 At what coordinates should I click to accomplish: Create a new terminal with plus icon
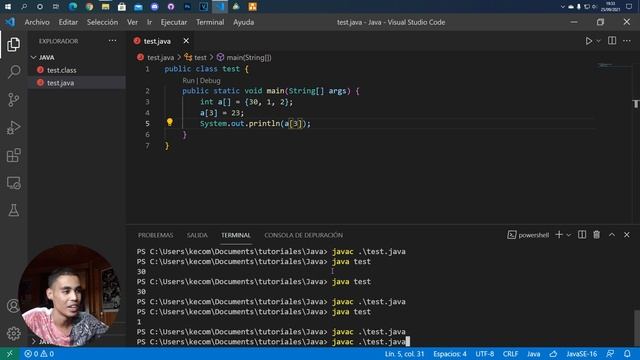point(559,235)
